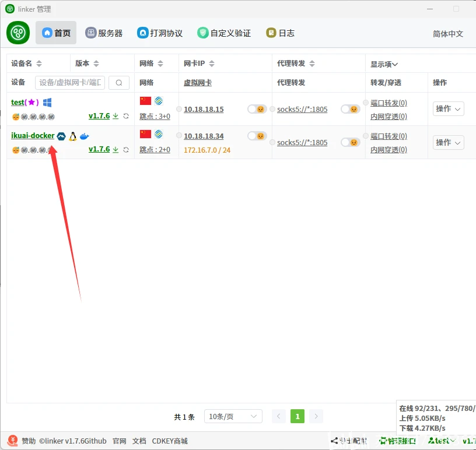Go to the next page with the right arrow
The height and width of the screenshot is (450, 476).
coord(316,416)
